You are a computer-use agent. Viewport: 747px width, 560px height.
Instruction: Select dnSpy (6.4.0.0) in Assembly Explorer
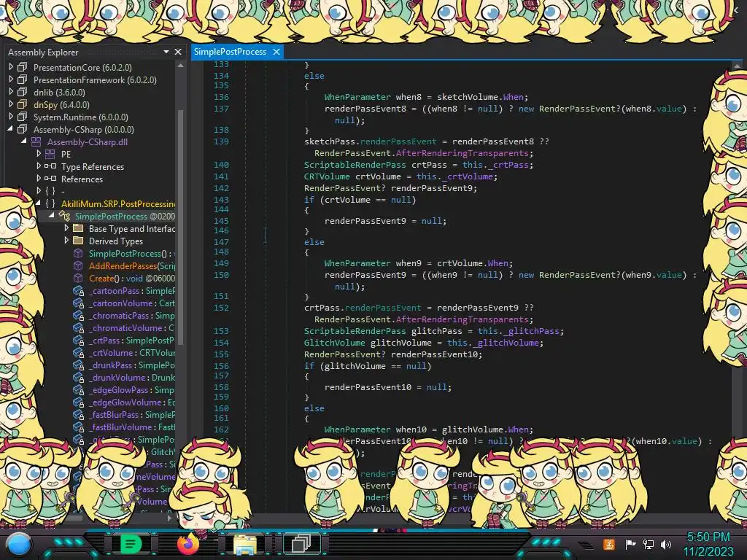click(61, 105)
